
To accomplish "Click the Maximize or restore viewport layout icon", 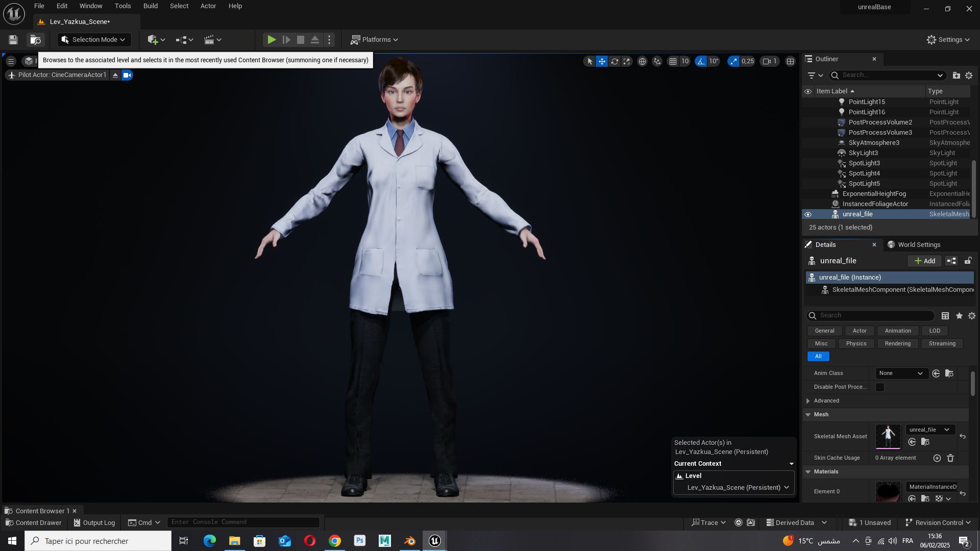I will pos(790,61).
